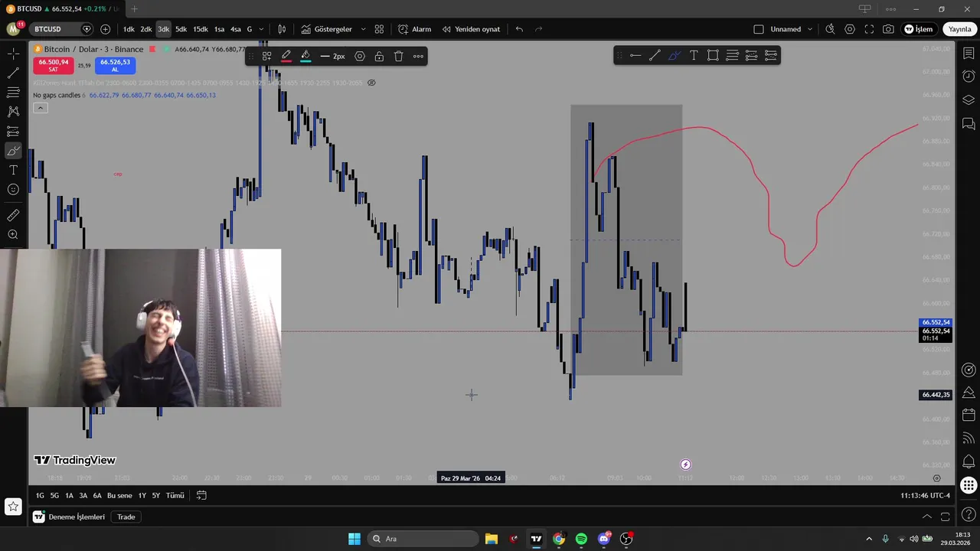Select the Bu sene date range
The width and height of the screenshot is (980, 551).
pos(119,495)
